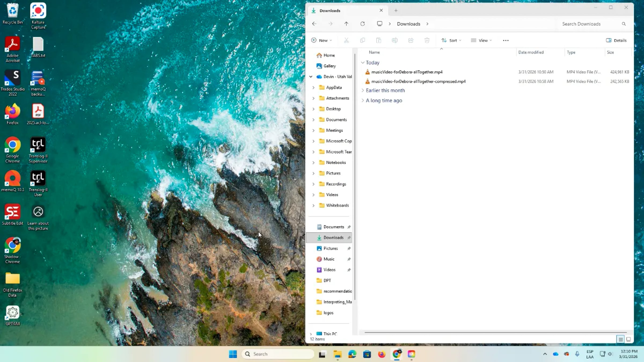Click the Share icon in the toolbar
Viewport: 644px width, 362px height.
[x=411, y=40]
